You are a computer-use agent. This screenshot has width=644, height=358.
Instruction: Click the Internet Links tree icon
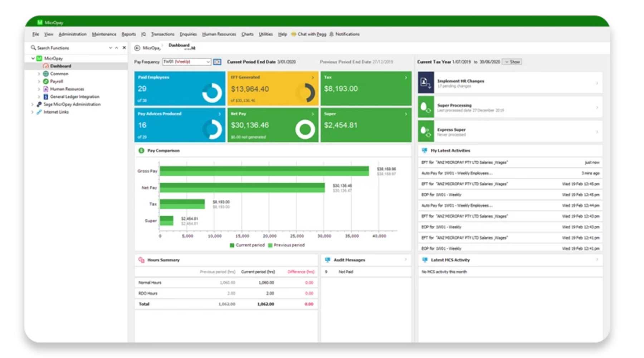[39, 112]
